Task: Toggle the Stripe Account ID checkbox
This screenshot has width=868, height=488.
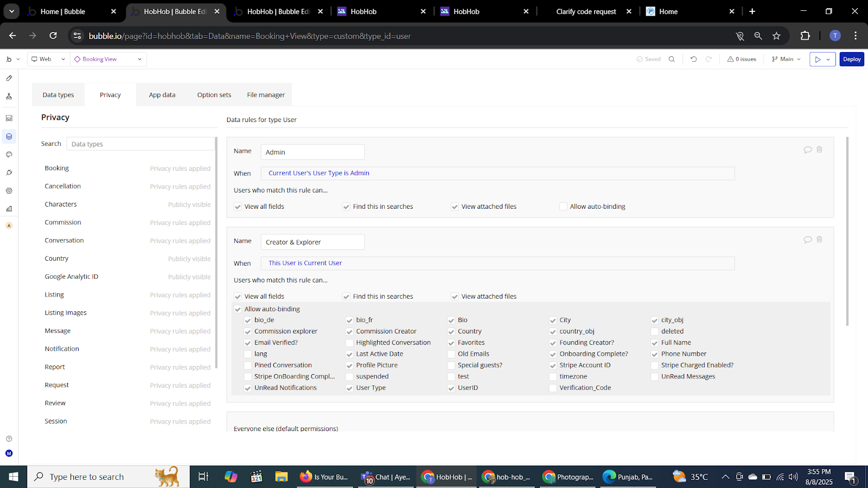Action: [x=553, y=365]
